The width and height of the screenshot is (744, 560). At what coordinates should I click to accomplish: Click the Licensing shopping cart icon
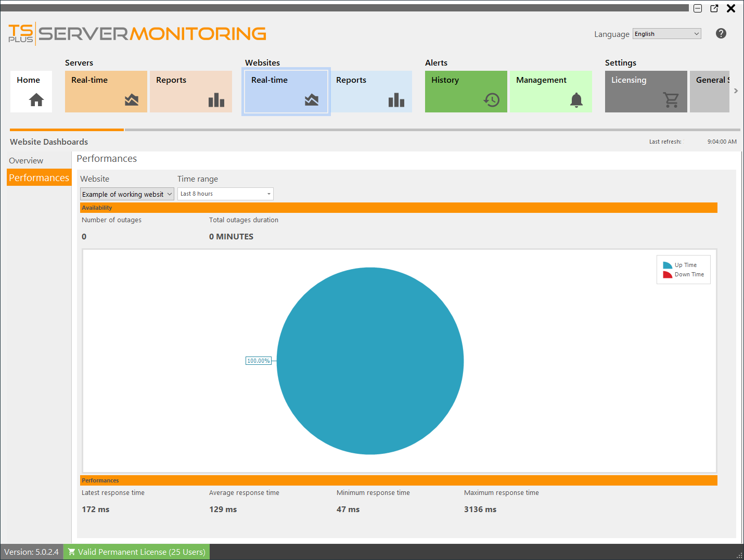pos(671,100)
